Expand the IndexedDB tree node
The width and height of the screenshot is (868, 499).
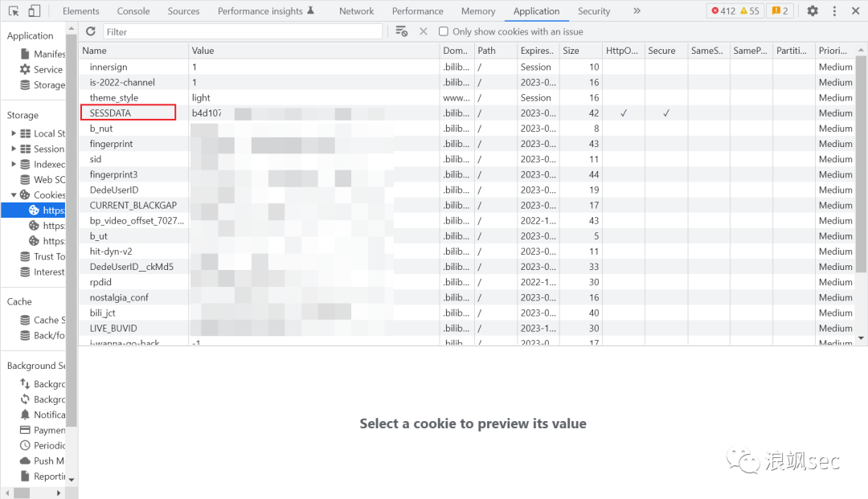(14, 164)
